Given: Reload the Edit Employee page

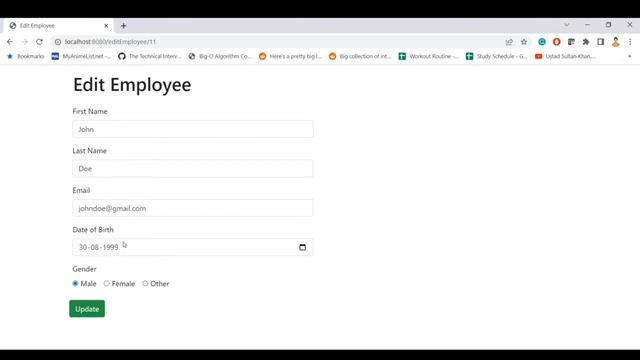Looking at the screenshot, I should pos(39,42).
